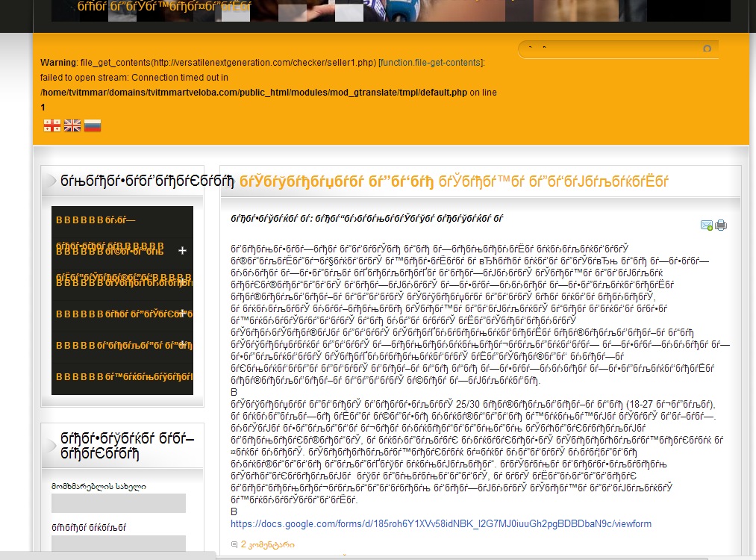Click the function.file-get-contents link in warning

430,63
